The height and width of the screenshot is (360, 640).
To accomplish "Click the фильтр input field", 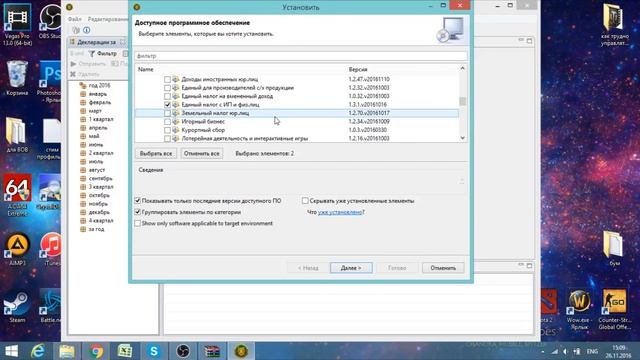I will [301, 56].
